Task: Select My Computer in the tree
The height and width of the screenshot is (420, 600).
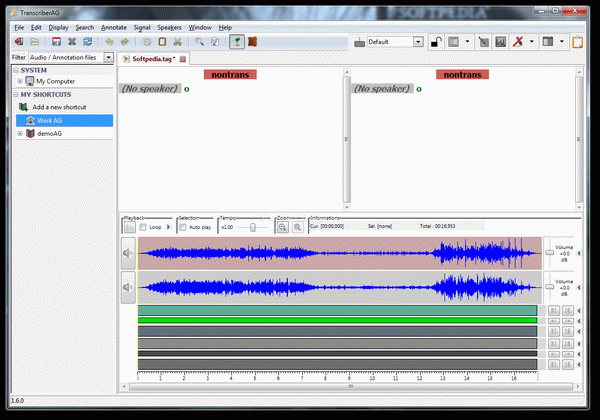Action: [x=55, y=81]
